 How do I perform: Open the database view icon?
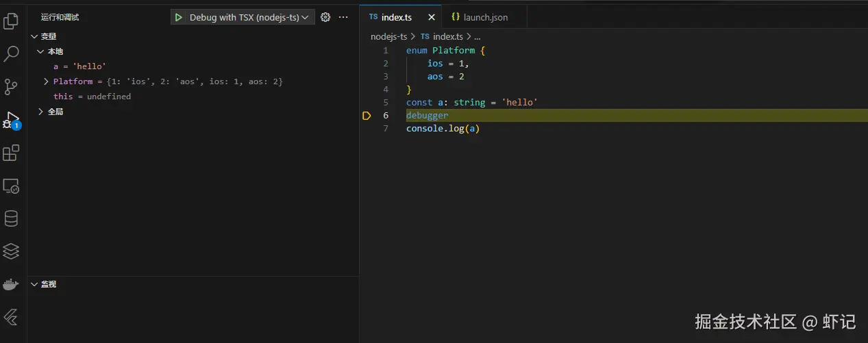pyautogui.click(x=11, y=218)
